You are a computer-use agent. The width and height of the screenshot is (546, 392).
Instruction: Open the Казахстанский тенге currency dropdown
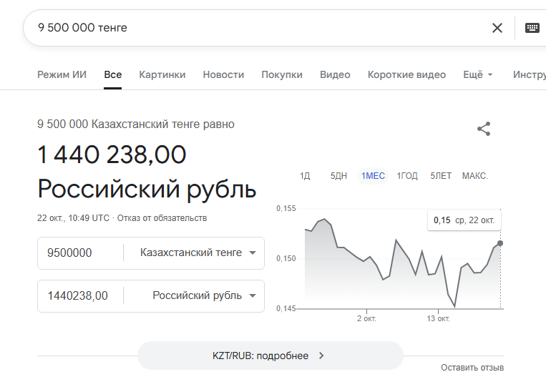[198, 253]
